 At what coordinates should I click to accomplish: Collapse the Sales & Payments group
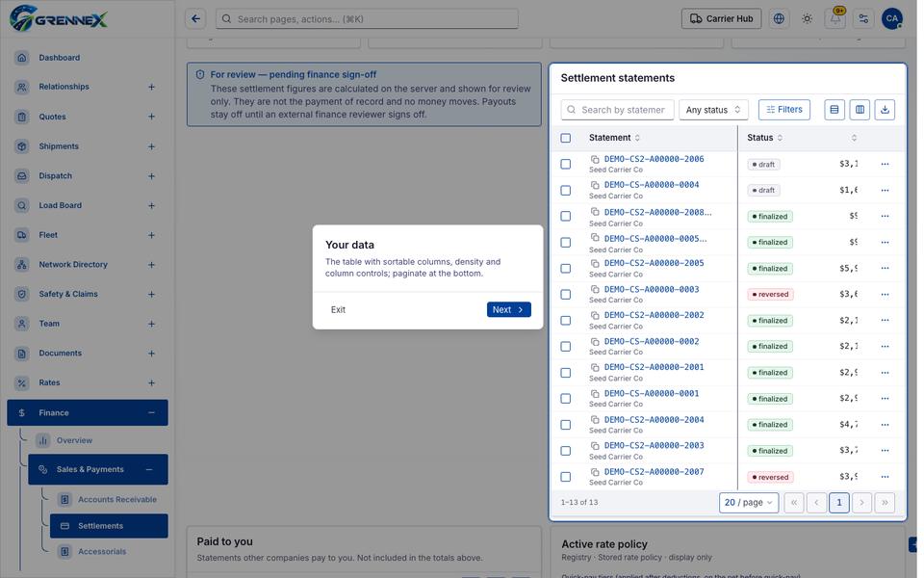[149, 469]
